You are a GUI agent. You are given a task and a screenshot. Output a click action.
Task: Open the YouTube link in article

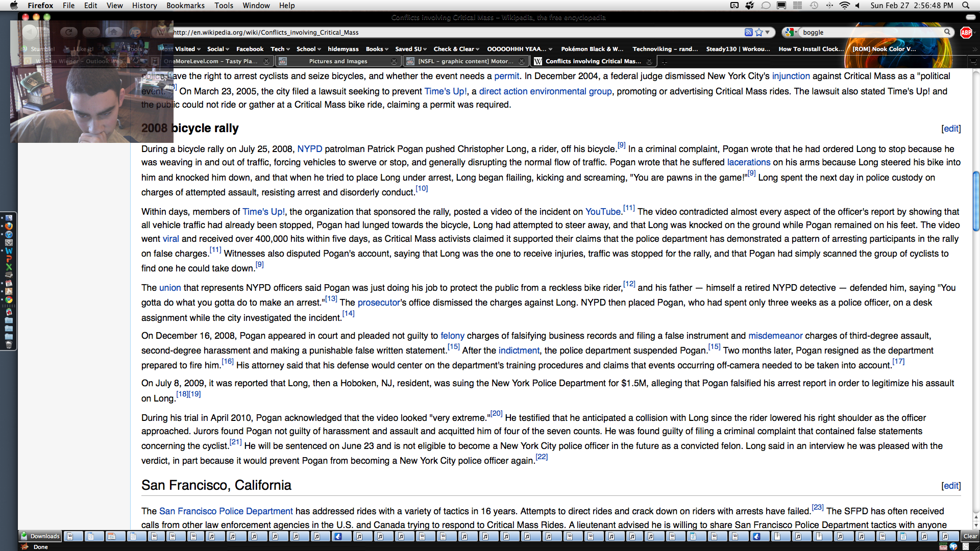[602, 212]
